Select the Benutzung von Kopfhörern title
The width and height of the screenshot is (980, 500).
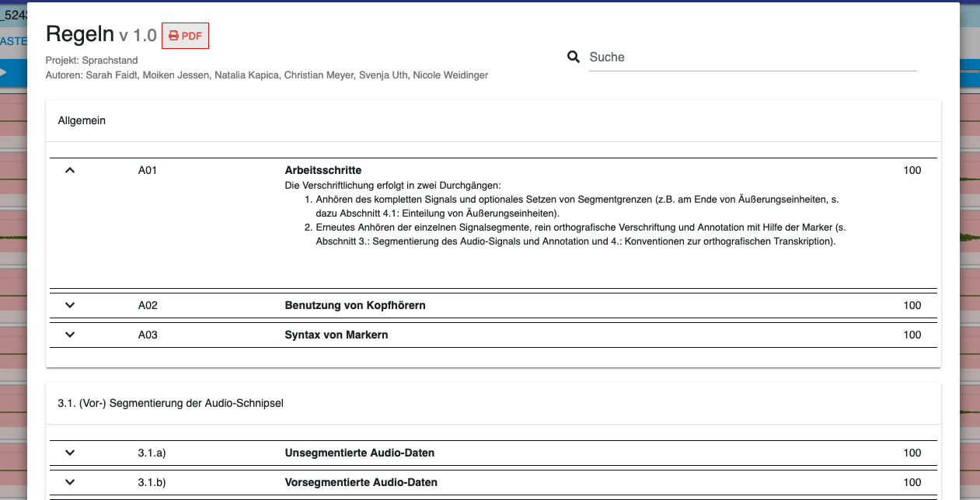355,305
